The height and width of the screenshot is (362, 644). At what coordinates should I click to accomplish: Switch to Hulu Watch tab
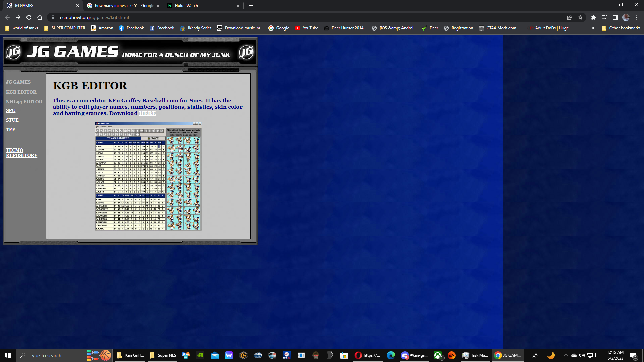tap(199, 5)
